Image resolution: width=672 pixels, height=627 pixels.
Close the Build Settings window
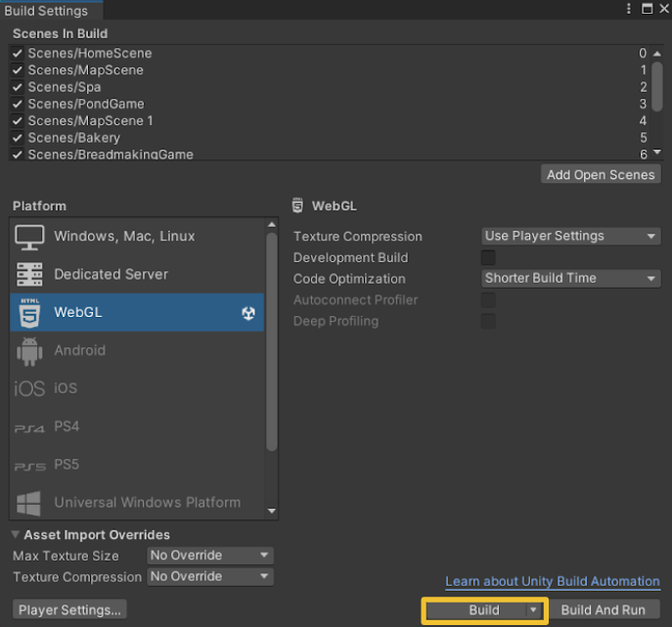pos(664,9)
